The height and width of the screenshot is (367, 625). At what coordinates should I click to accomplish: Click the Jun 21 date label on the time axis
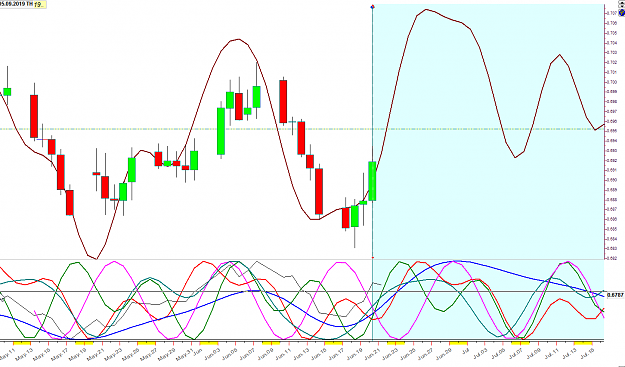coord(373,354)
